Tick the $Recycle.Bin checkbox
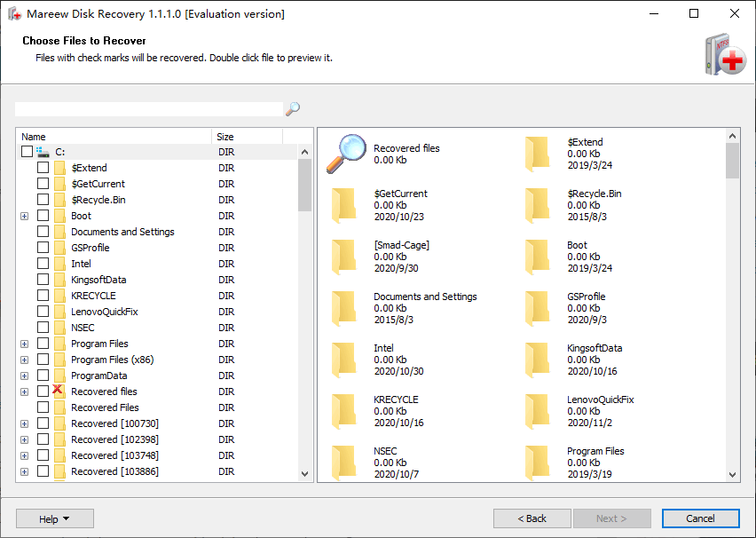 43,199
